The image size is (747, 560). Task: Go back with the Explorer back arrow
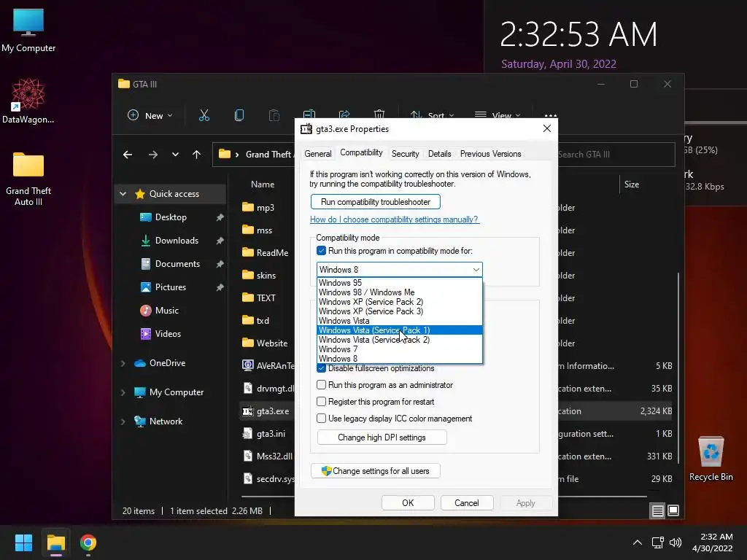[128, 155]
